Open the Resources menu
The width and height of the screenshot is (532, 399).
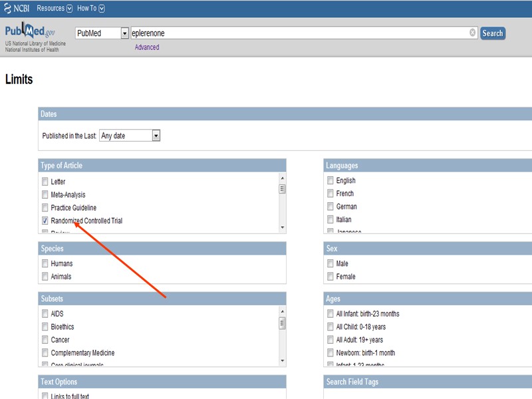pyautogui.click(x=55, y=8)
